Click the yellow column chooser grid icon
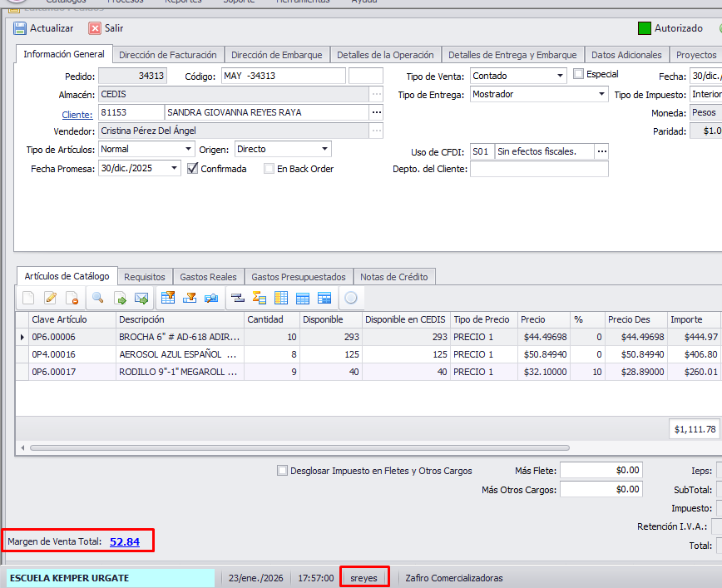Viewport: 722px width, 588px height. [281, 298]
